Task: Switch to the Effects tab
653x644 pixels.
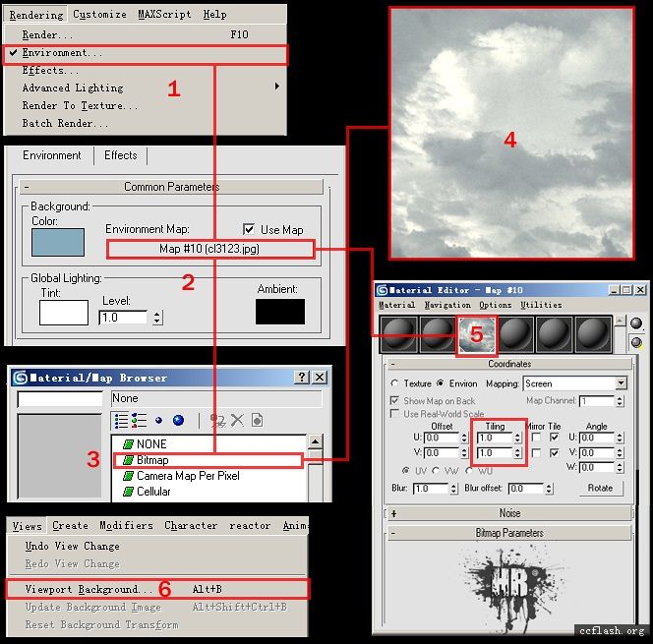Action: (x=121, y=155)
